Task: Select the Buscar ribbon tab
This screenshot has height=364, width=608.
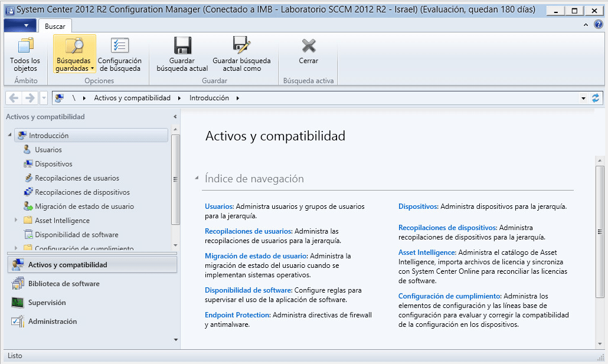Action: click(x=55, y=26)
